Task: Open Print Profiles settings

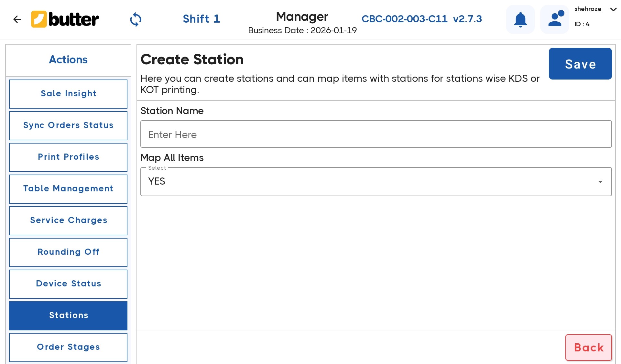Action: tap(68, 157)
